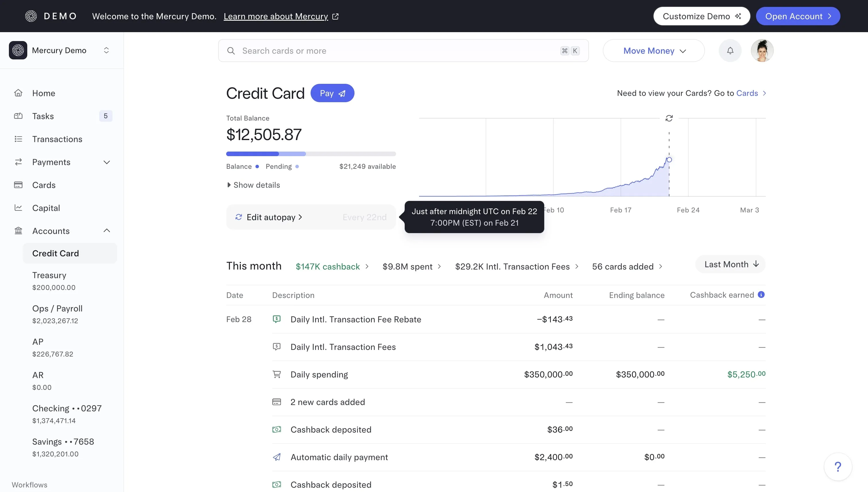Open the Mercury Demo organization switcher
This screenshot has height=492, width=868.
(x=106, y=50)
